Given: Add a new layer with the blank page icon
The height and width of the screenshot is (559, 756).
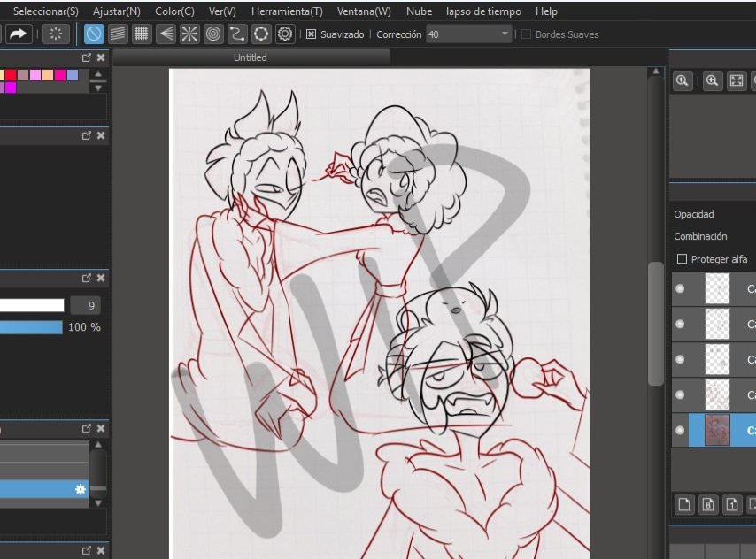Looking at the screenshot, I should tap(684, 504).
